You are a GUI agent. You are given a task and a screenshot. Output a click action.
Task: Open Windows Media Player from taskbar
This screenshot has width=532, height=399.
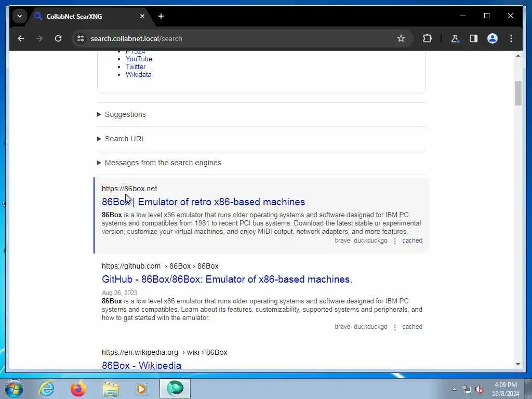(x=142, y=389)
